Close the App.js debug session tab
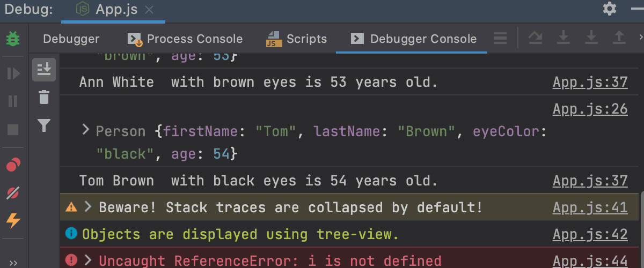This screenshot has width=644, height=268. (x=150, y=10)
